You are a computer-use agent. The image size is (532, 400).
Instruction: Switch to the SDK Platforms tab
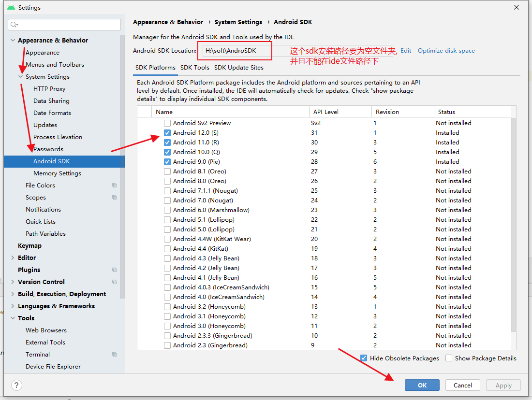[155, 68]
